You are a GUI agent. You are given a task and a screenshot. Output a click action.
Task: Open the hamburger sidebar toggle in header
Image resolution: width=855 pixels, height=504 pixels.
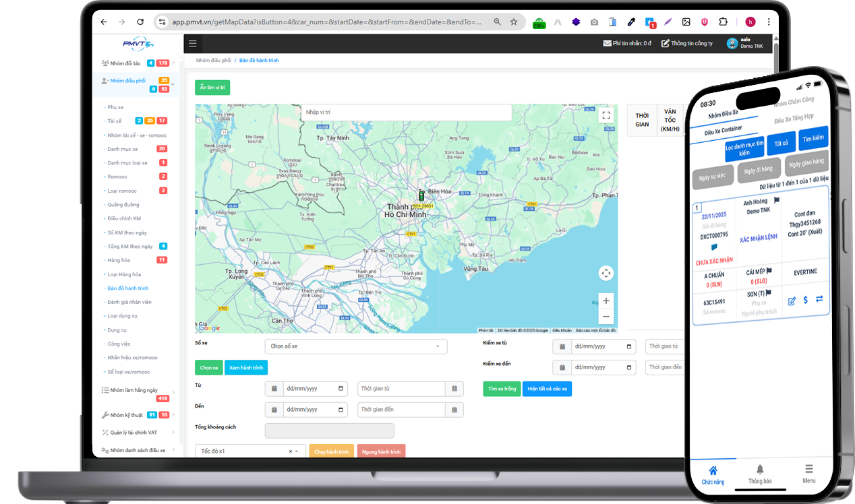click(193, 44)
